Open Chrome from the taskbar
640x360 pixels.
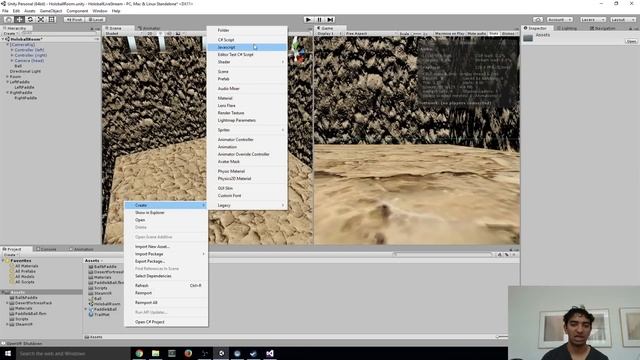pos(139,353)
